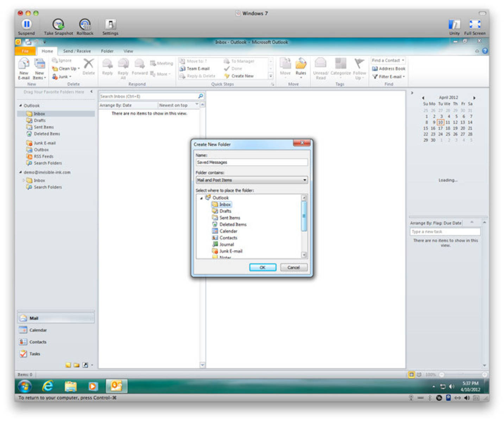Open the Mail navigation button

pos(56,318)
